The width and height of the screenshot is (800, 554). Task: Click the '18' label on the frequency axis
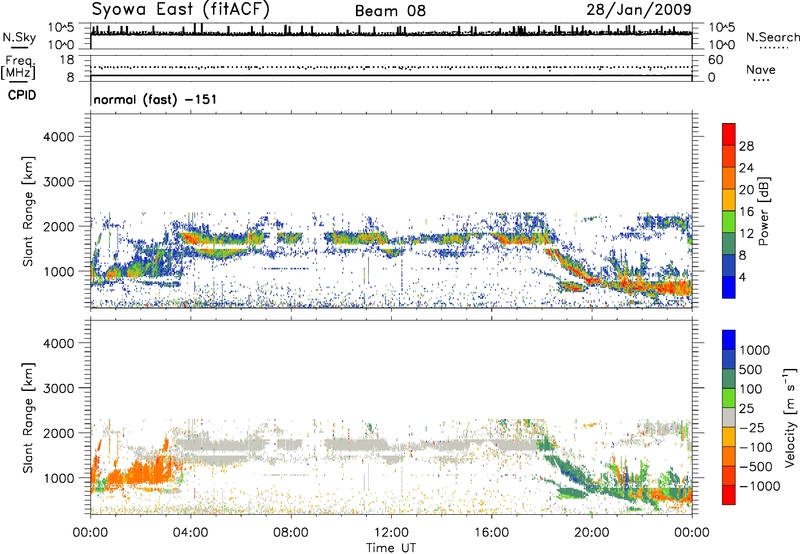pyautogui.click(x=67, y=60)
